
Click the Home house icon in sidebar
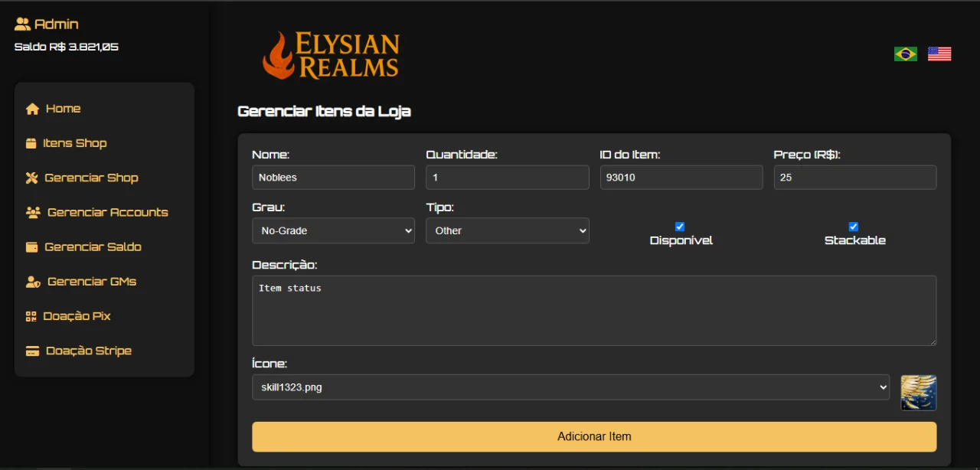32,109
